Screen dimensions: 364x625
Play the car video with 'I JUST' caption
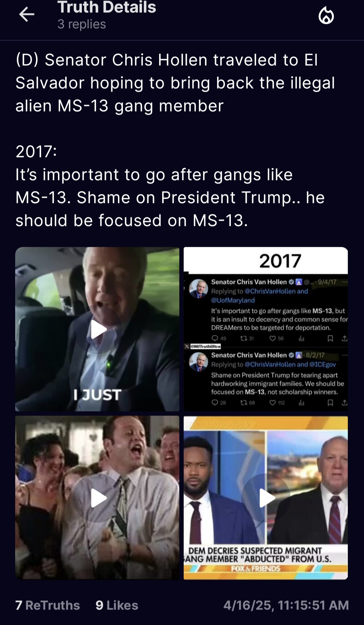pos(97,329)
